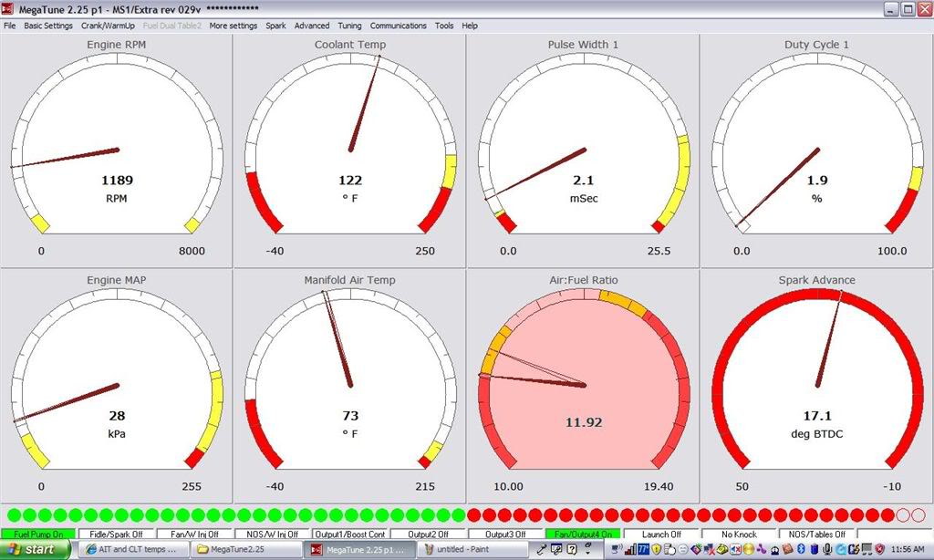This screenshot has width=934, height=560.
Task: Select the MegaTune 2.25 p1 taskbar button
Action: [x=359, y=549]
